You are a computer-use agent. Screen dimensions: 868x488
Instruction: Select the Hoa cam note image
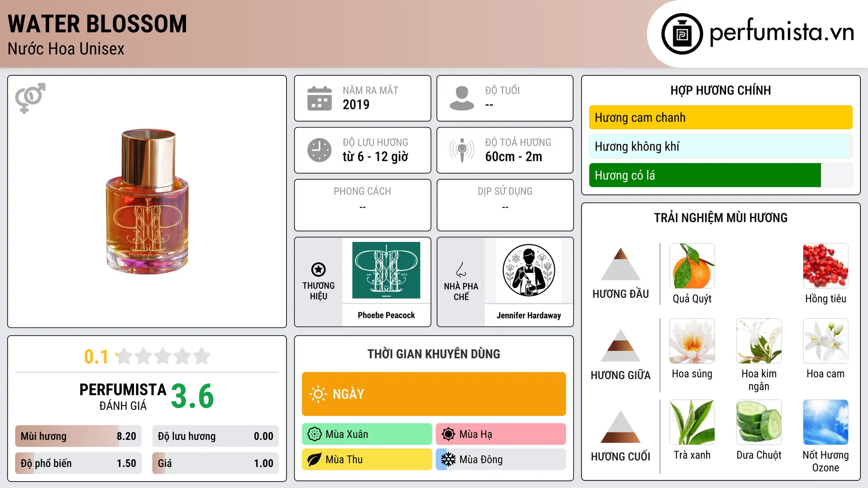826,341
